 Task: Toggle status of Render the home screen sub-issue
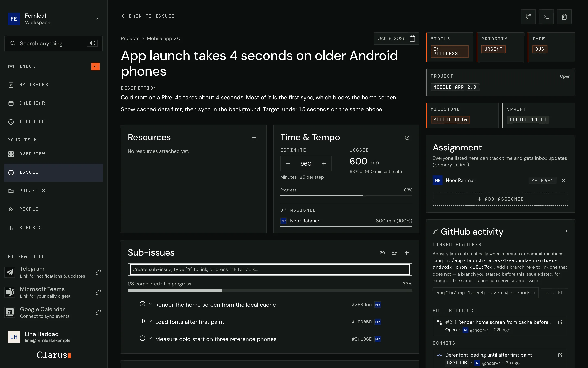143,304
